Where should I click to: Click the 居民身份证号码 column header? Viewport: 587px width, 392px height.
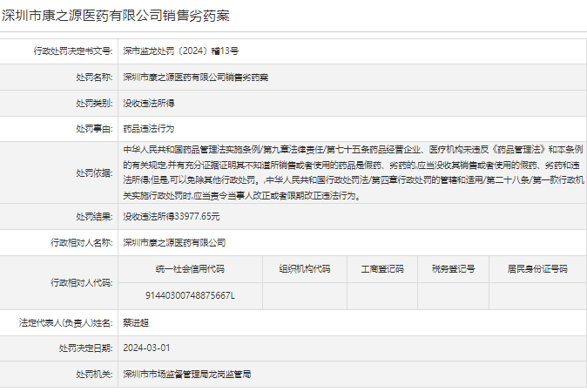(537, 269)
